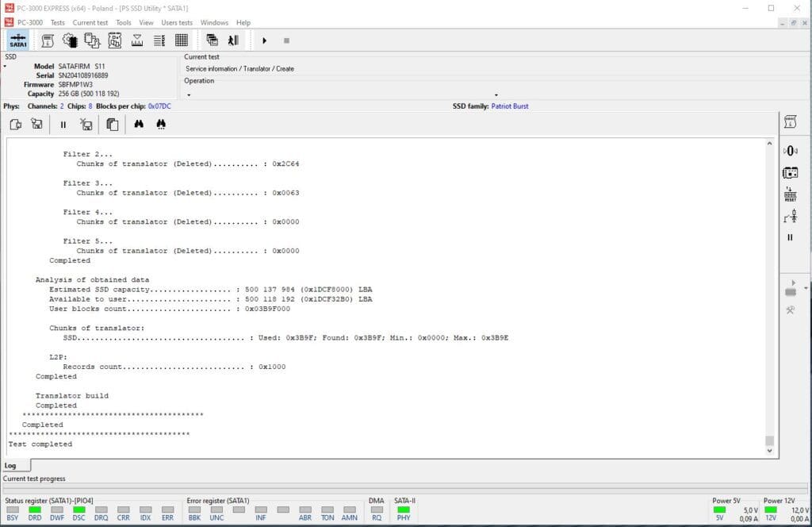Select the Log tab
This screenshot has height=527, width=812.
pyautogui.click(x=11, y=466)
